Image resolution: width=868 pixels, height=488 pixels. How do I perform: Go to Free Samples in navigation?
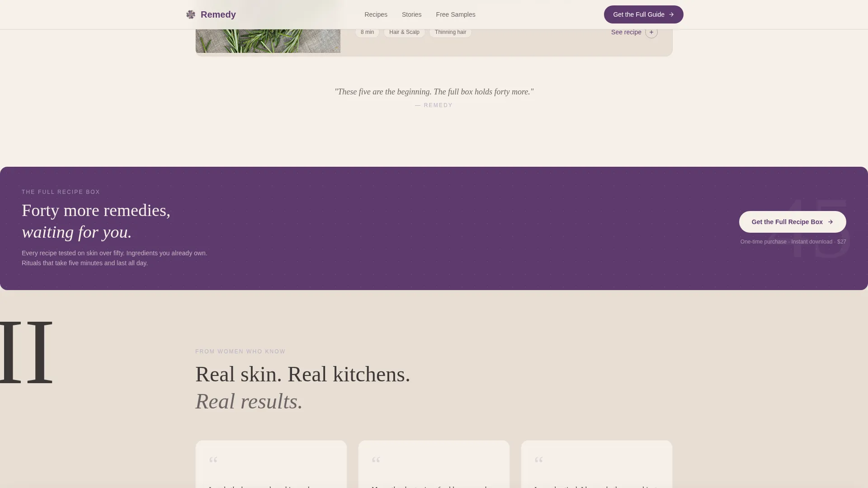455,14
